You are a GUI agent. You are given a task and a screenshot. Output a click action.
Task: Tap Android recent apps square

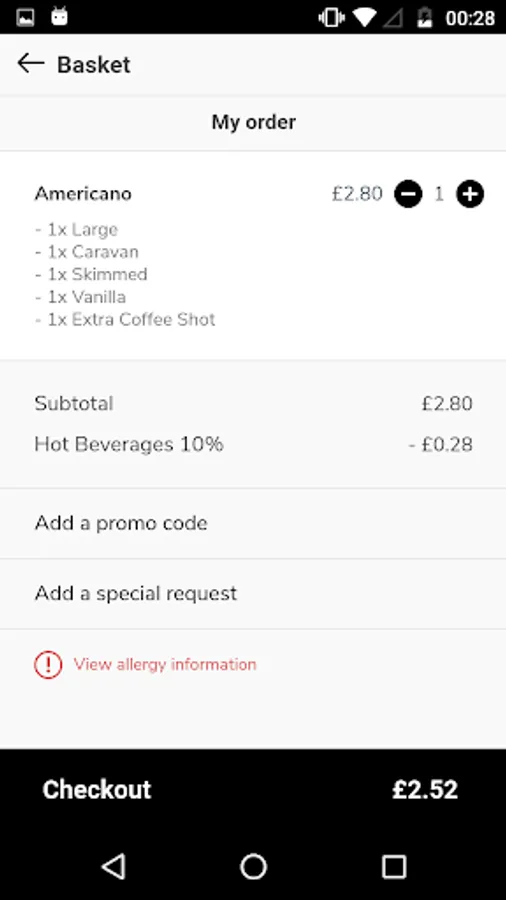point(394,866)
